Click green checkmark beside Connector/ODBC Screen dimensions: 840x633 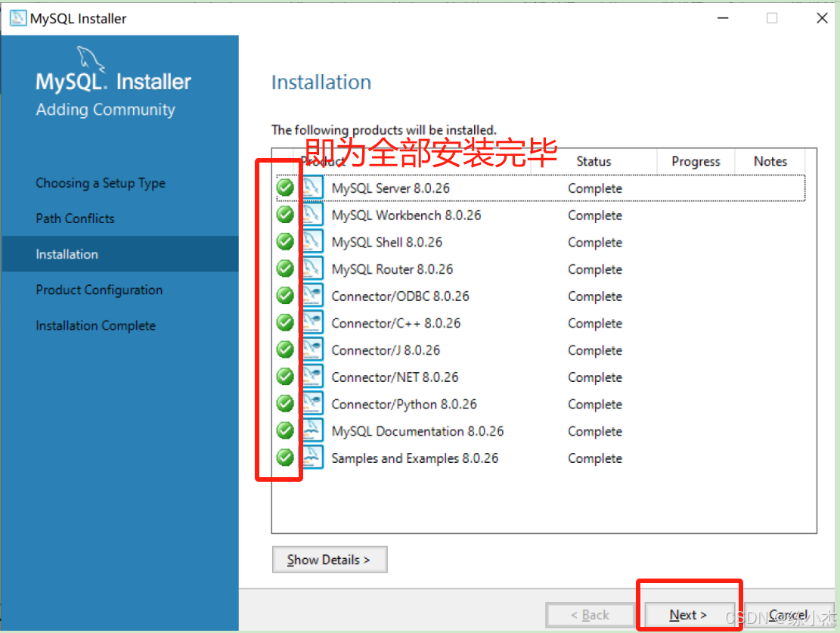coord(285,296)
